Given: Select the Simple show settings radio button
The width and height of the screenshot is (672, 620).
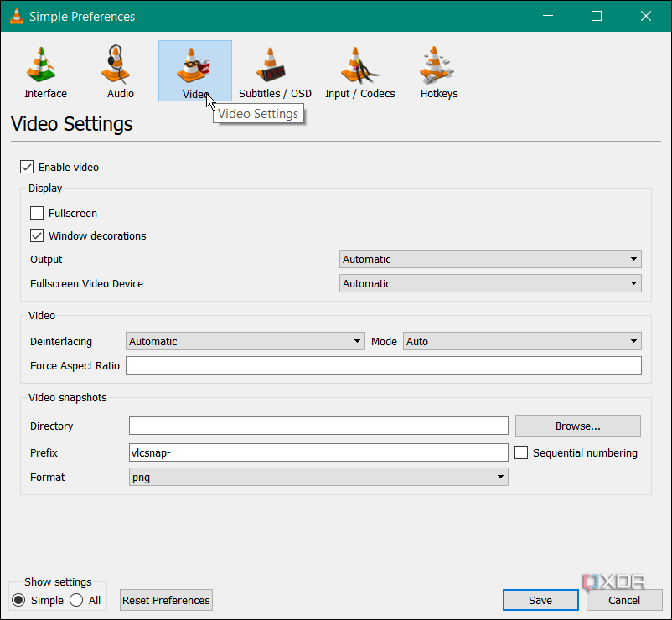Looking at the screenshot, I should pos(18,600).
